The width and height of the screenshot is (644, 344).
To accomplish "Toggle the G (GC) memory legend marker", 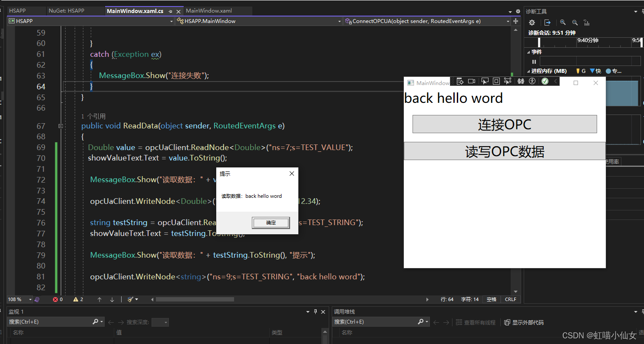I will point(581,71).
